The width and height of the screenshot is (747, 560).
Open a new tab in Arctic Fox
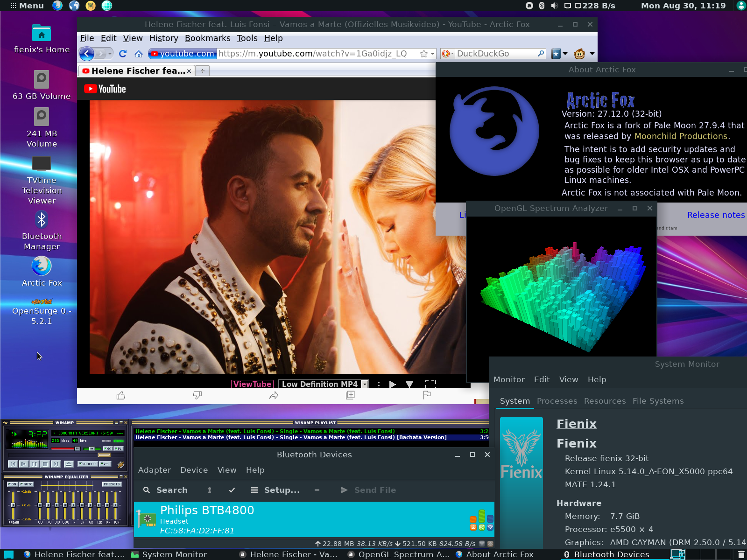tap(203, 71)
